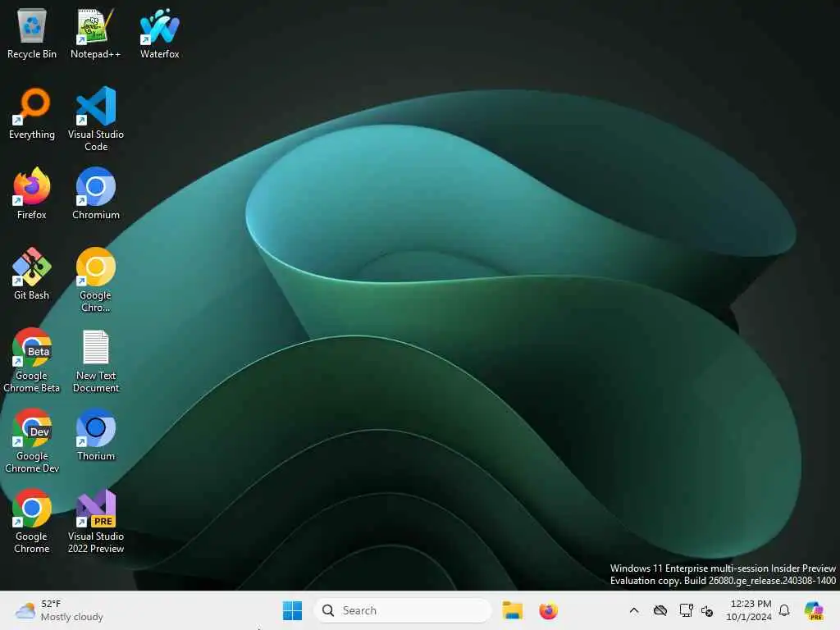840x630 pixels.
Task: Open the weather widget showing 52°F
Action: (x=59, y=610)
